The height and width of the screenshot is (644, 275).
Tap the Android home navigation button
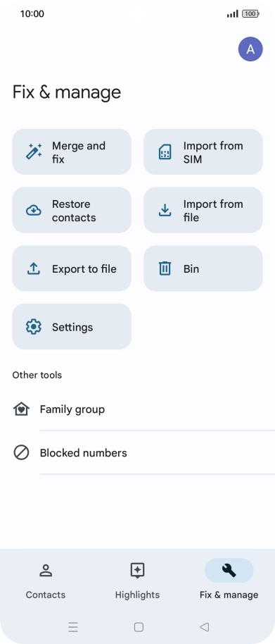click(139, 627)
